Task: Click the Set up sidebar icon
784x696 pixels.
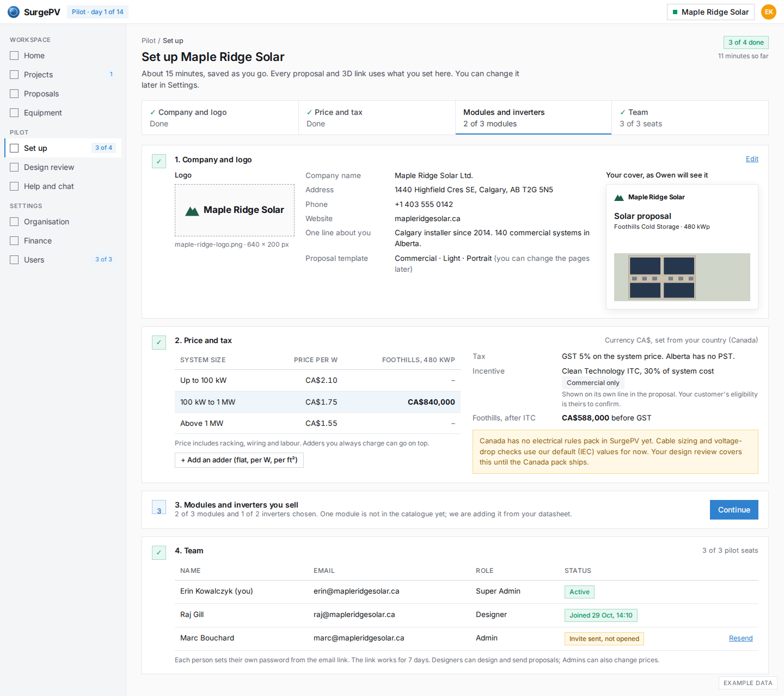Action: (x=14, y=148)
